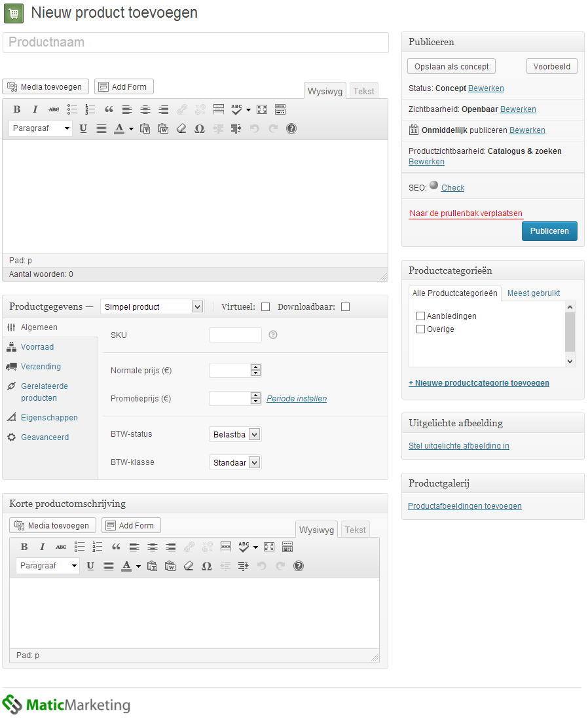
Task: Click the italic icon in top editor
Action: coord(35,109)
